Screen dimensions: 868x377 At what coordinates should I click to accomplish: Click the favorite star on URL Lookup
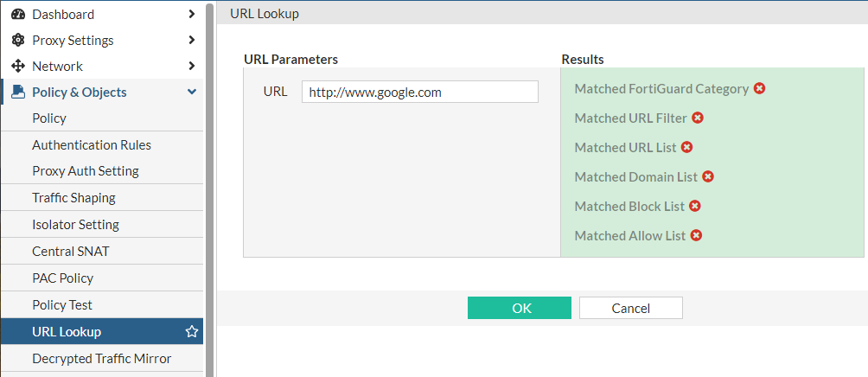(x=192, y=331)
